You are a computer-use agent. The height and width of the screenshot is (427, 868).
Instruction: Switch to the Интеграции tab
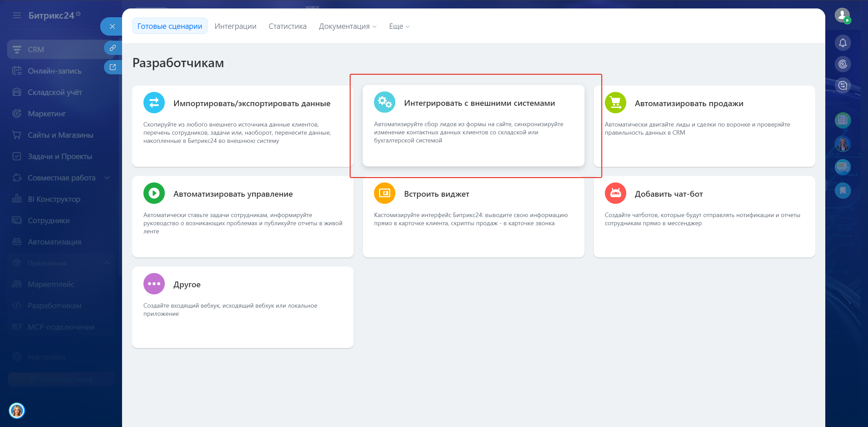tap(235, 26)
